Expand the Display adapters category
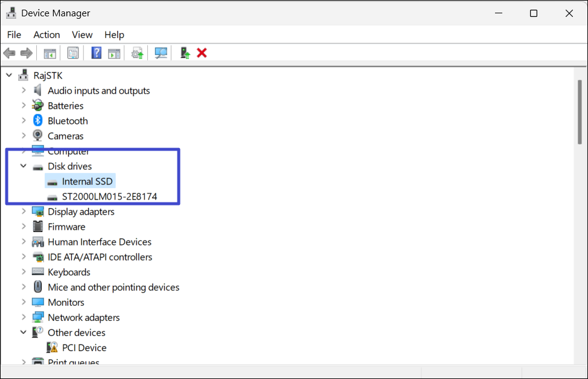 click(24, 212)
